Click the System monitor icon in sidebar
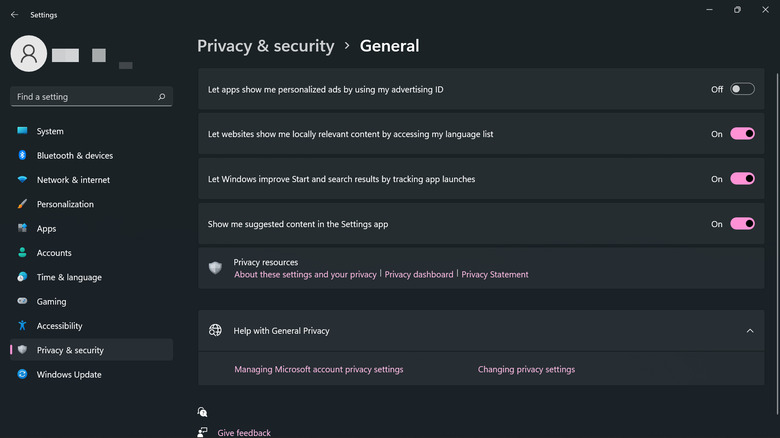 22,131
